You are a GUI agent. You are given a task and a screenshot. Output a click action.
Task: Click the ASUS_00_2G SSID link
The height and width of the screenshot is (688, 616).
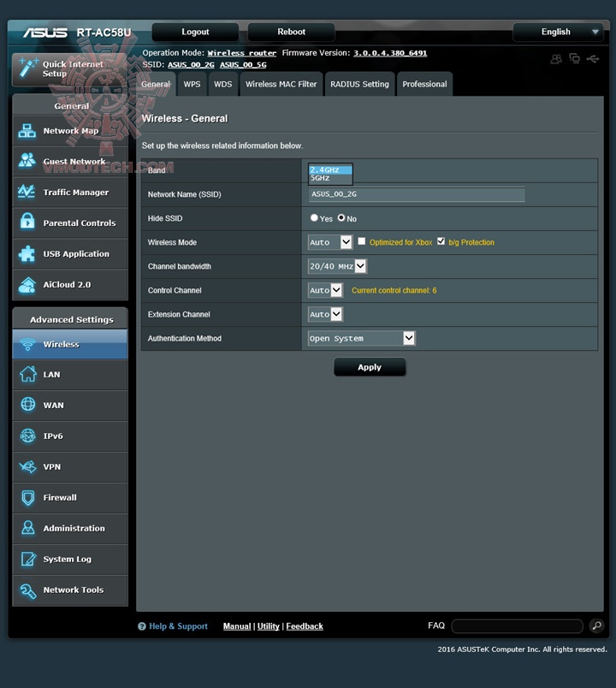[x=191, y=65]
